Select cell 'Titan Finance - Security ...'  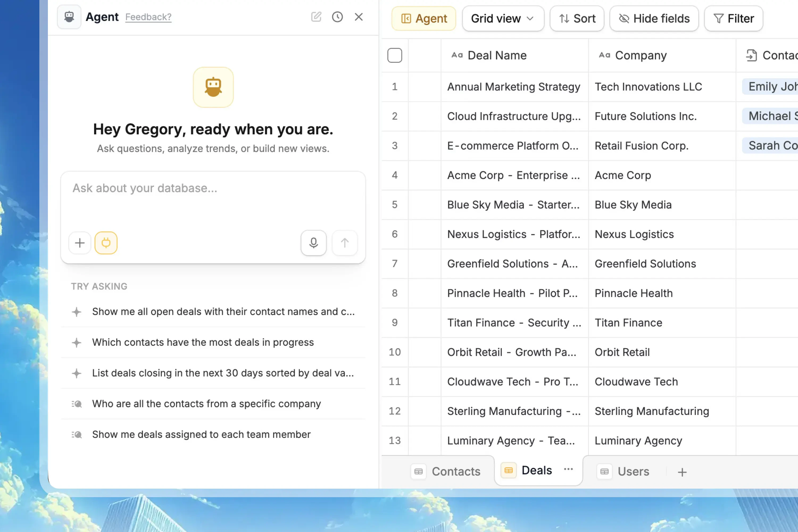514,323
